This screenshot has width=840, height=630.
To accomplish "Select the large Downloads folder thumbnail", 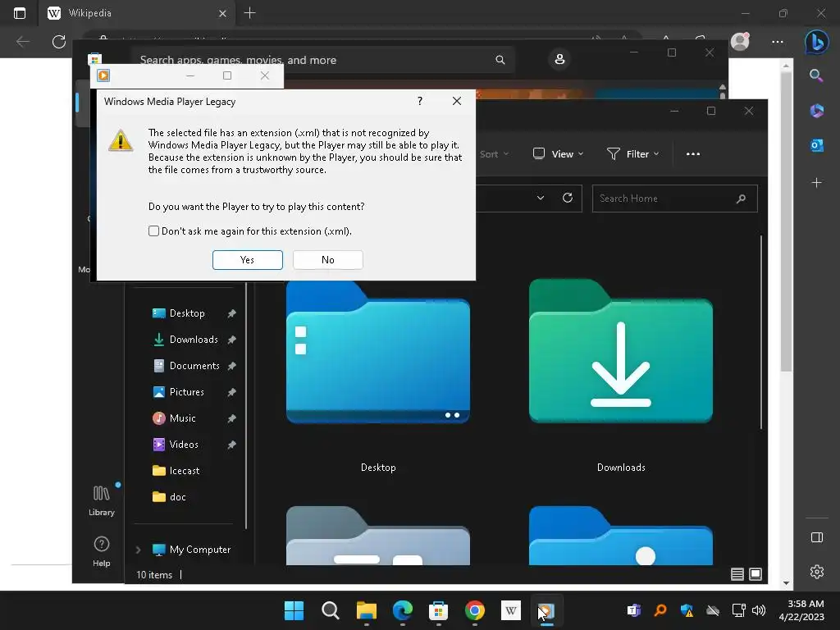I will click(621, 351).
